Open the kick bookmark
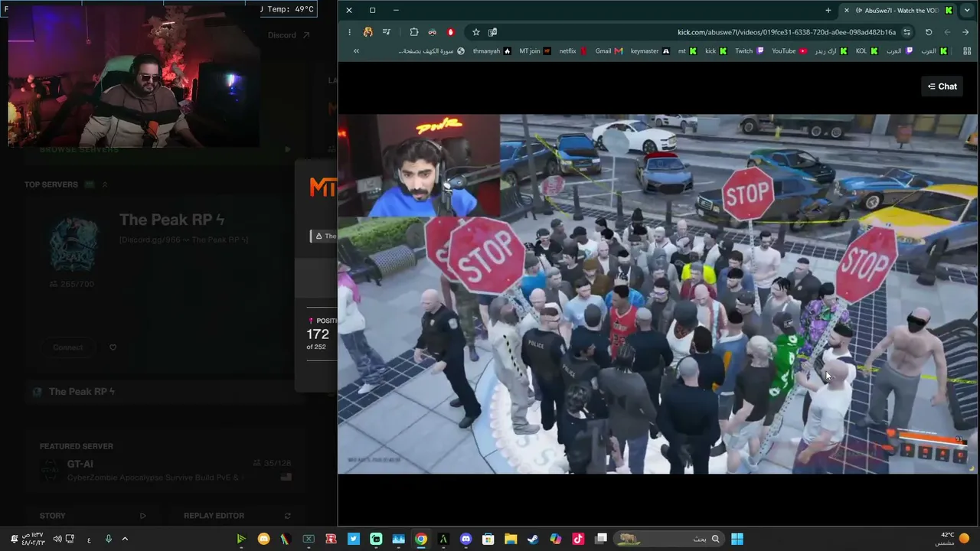The width and height of the screenshot is (980, 551). pyautogui.click(x=716, y=51)
